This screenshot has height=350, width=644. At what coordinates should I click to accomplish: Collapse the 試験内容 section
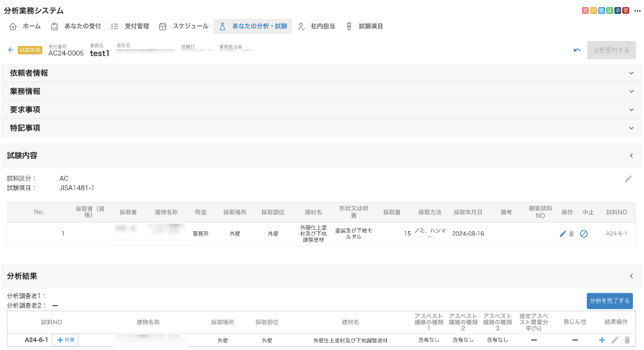[631, 156]
